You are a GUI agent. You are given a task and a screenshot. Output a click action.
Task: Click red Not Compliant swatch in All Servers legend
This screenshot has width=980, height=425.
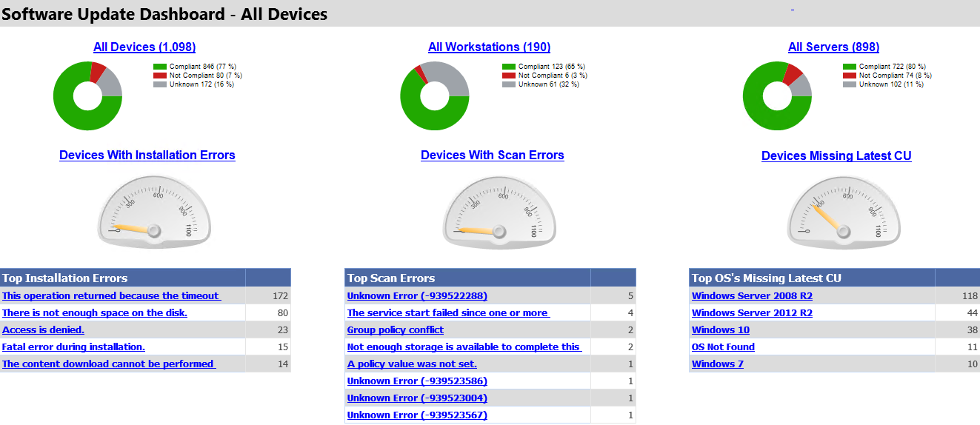tap(850, 76)
